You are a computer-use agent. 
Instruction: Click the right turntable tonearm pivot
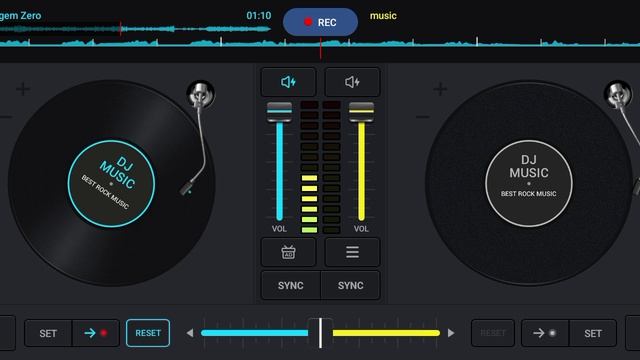point(618,94)
